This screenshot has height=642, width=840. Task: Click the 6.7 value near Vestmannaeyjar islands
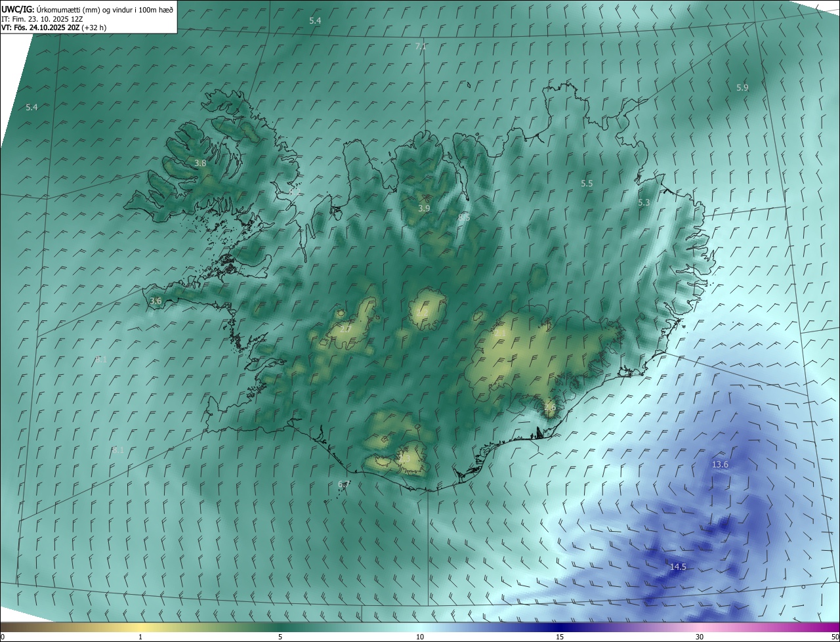click(x=344, y=484)
